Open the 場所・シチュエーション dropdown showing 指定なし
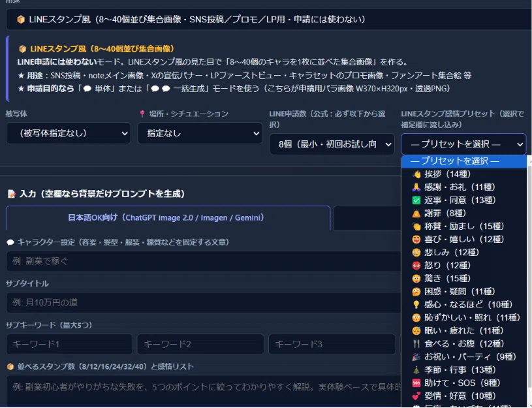Image resolution: width=532 pixels, height=408 pixels. click(x=200, y=133)
